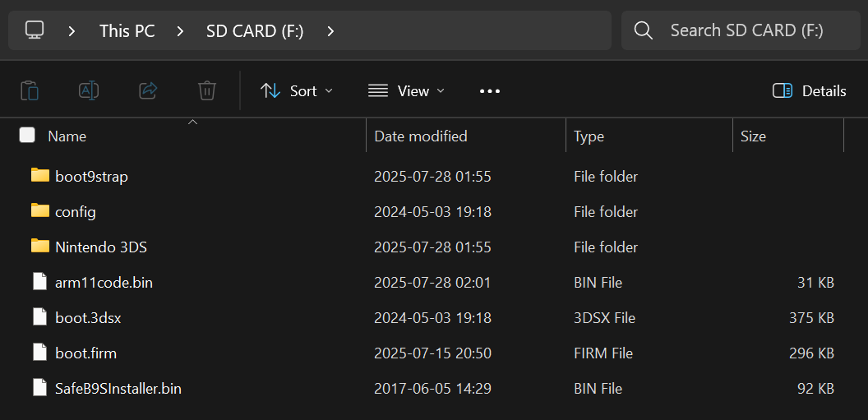
Task: Click the Search SD CARD (F:) field
Action: click(746, 30)
